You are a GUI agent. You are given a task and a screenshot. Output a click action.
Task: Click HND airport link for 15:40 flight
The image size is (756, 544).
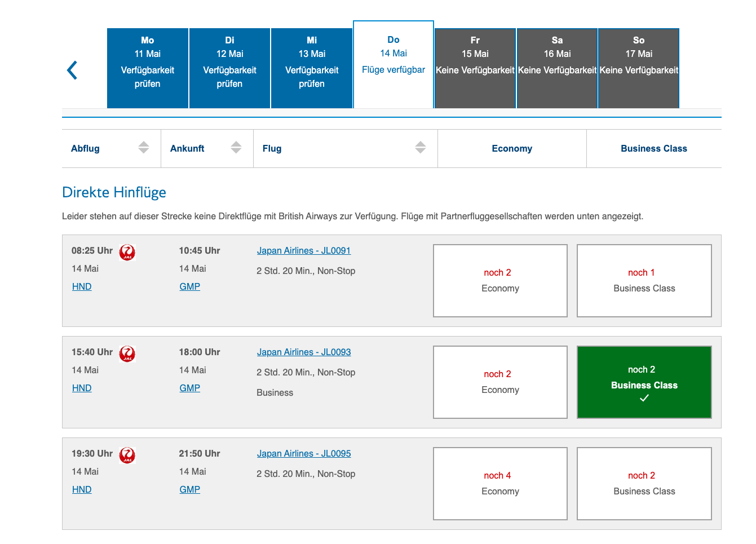(82, 388)
